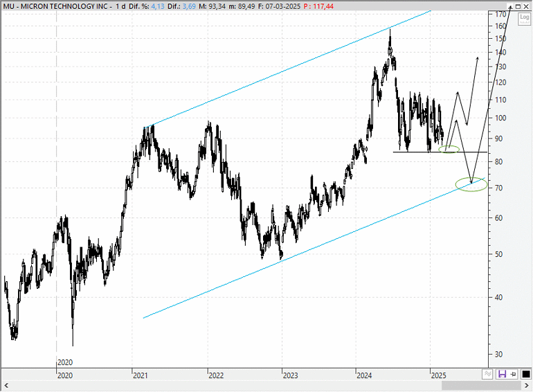Click the 'M: 93,34' maximum value
533x392 pixels.
(x=212, y=6)
